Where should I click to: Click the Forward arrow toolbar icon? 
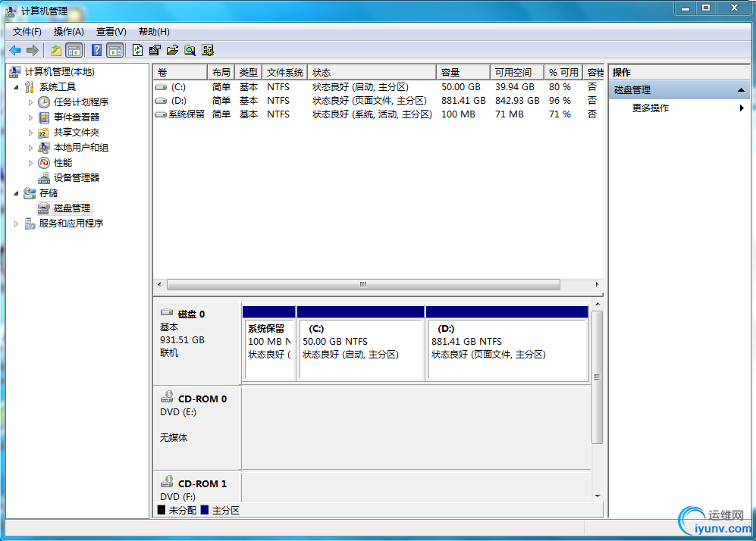[33, 50]
